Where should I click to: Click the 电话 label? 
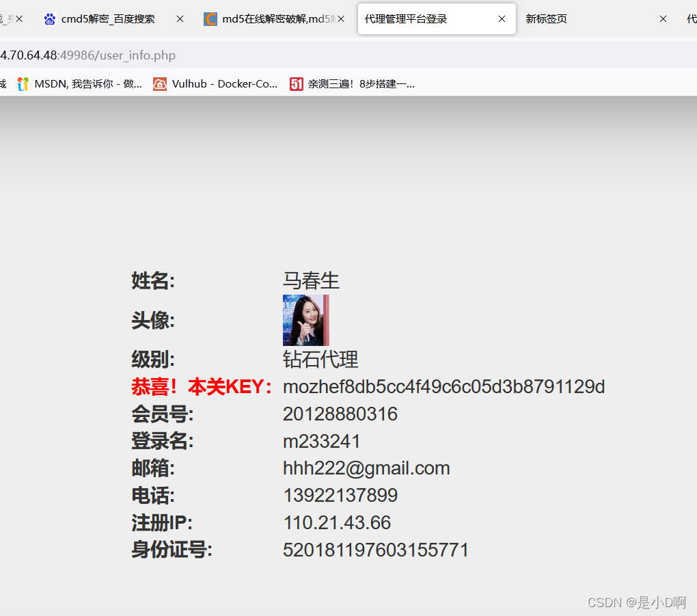153,496
